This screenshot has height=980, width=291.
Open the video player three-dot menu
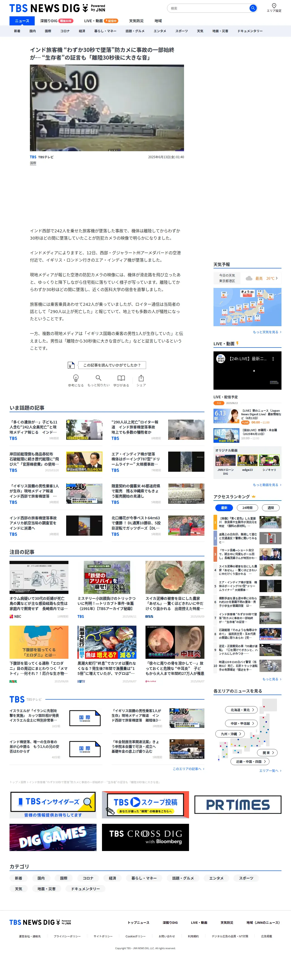(273, 358)
